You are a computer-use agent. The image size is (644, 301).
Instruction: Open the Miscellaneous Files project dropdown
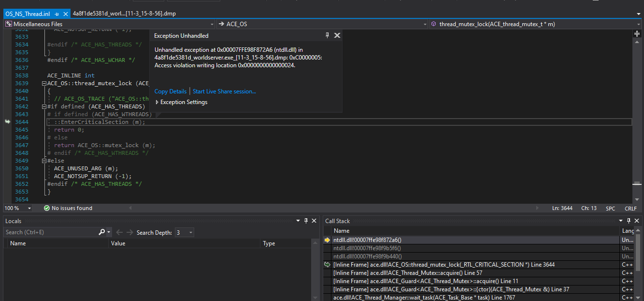(109, 24)
